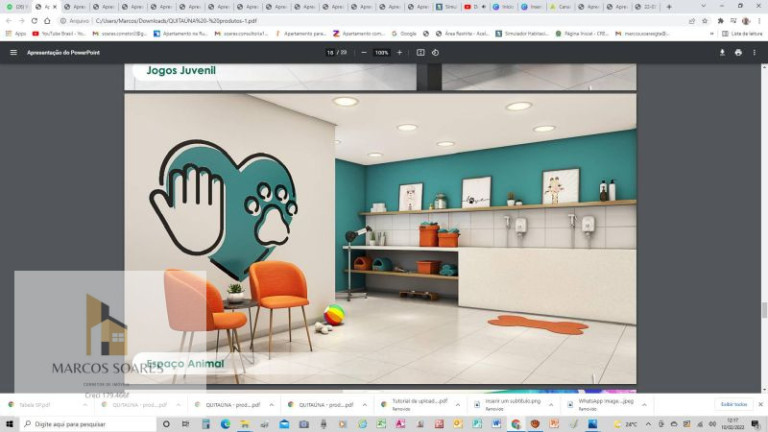Zoom out the PDF with minus button
The image size is (768, 432).
[364, 52]
